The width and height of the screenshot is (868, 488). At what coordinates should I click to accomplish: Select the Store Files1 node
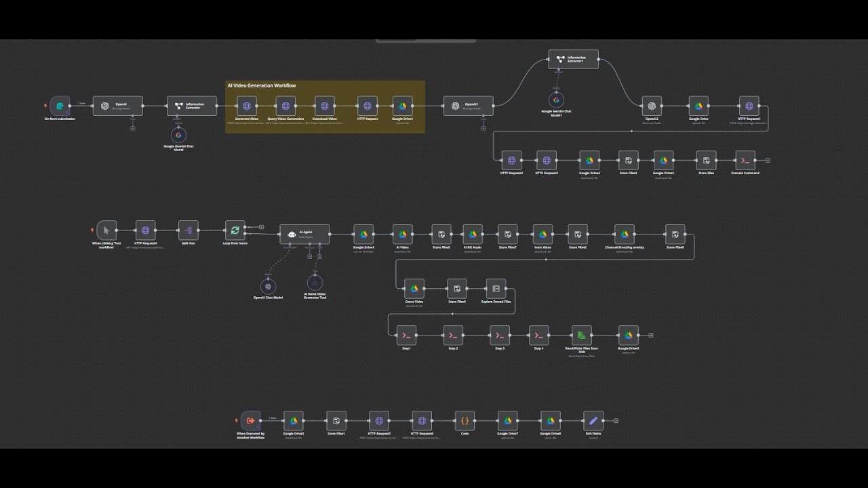(336, 421)
